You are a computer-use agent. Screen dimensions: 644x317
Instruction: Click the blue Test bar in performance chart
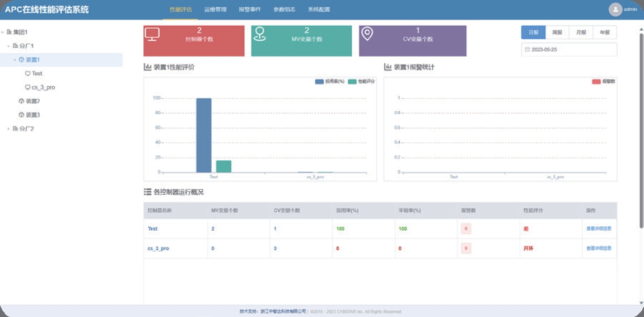204,135
